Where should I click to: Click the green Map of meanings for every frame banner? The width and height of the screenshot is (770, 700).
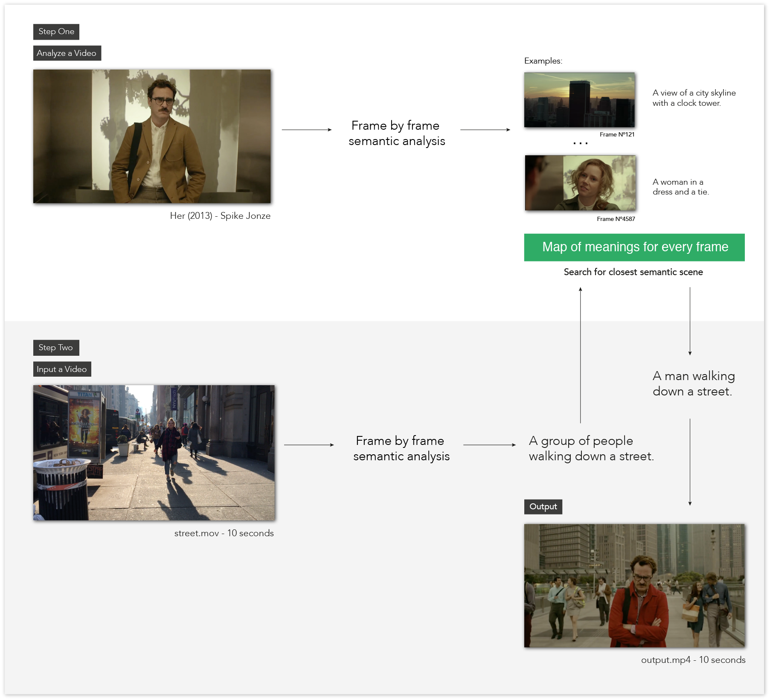[634, 247]
